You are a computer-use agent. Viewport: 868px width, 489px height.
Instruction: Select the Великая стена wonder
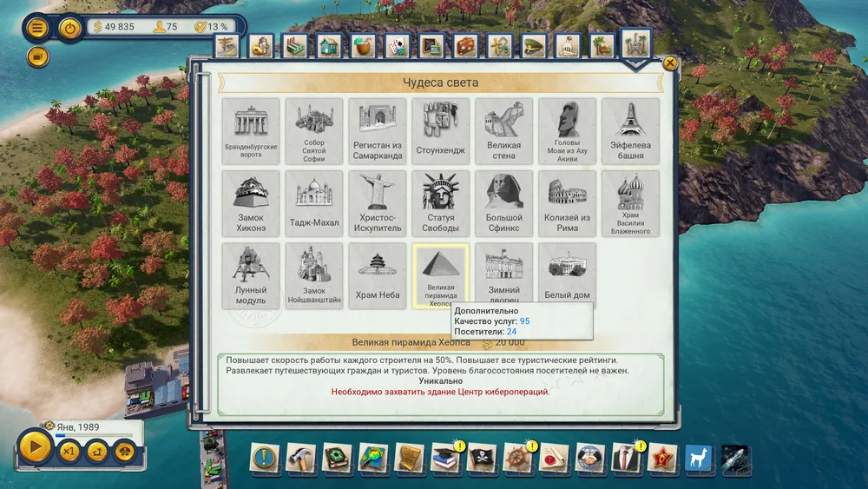click(x=503, y=131)
